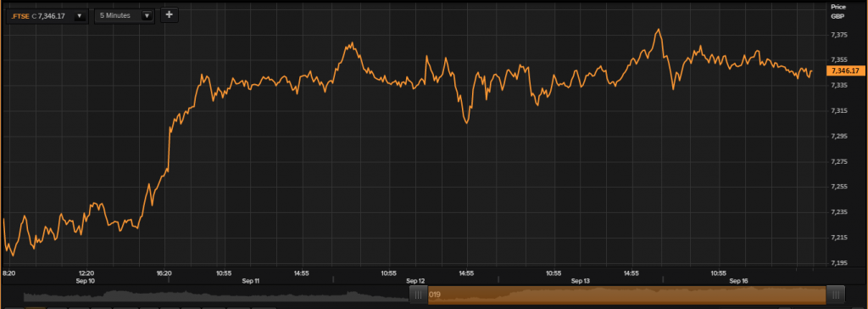The width and height of the screenshot is (868, 309).
Task: Select the right handle of range navigator
Action: pos(835,294)
